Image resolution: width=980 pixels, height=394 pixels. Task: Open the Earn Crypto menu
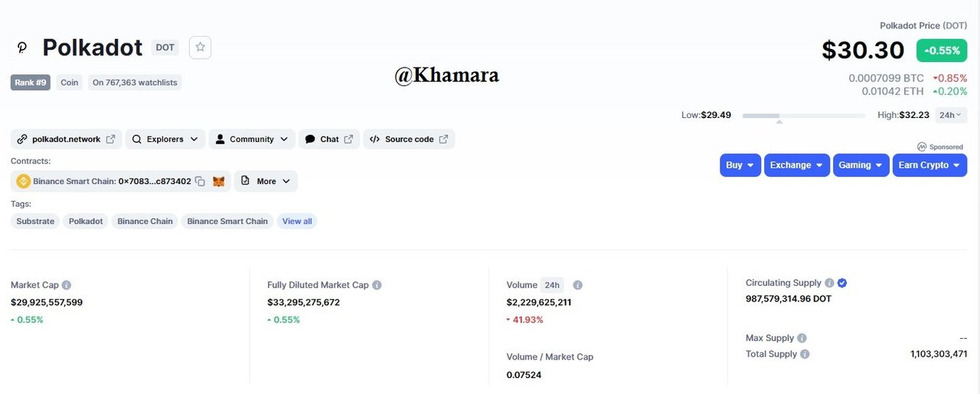click(x=929, y=166)
